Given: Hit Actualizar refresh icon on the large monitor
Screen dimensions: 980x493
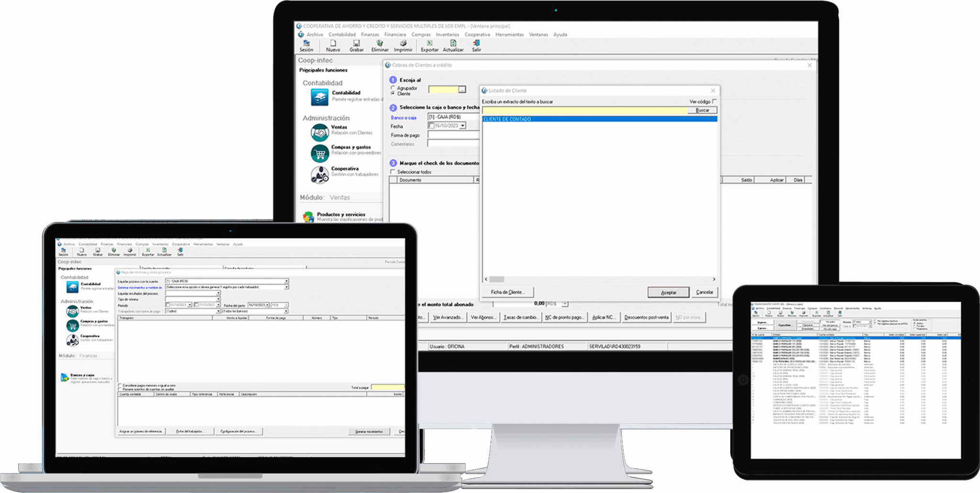Looking at the screenshot, I should coord(453,44).
